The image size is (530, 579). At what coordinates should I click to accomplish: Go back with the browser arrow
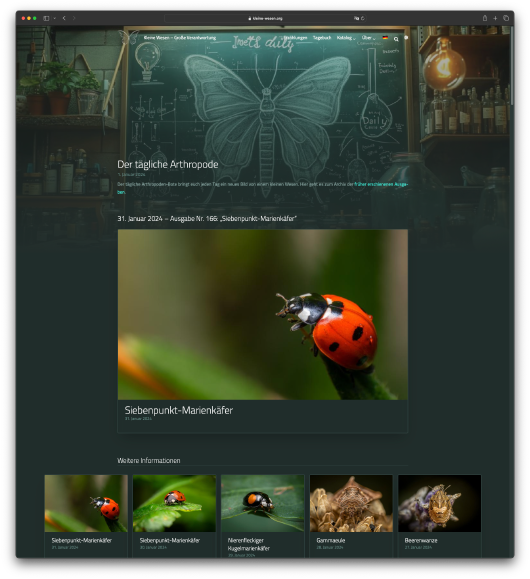[x=64, y=18]
